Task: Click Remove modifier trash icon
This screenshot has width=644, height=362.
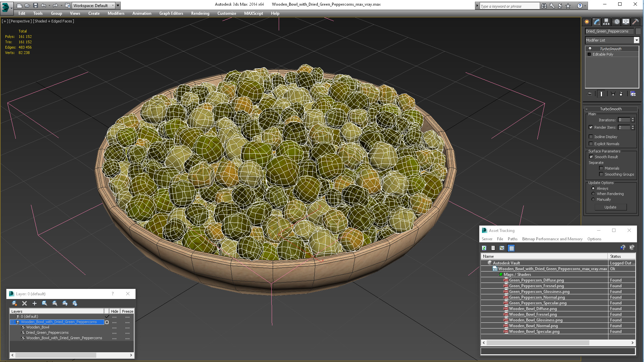Action: (x=621, y=94)
